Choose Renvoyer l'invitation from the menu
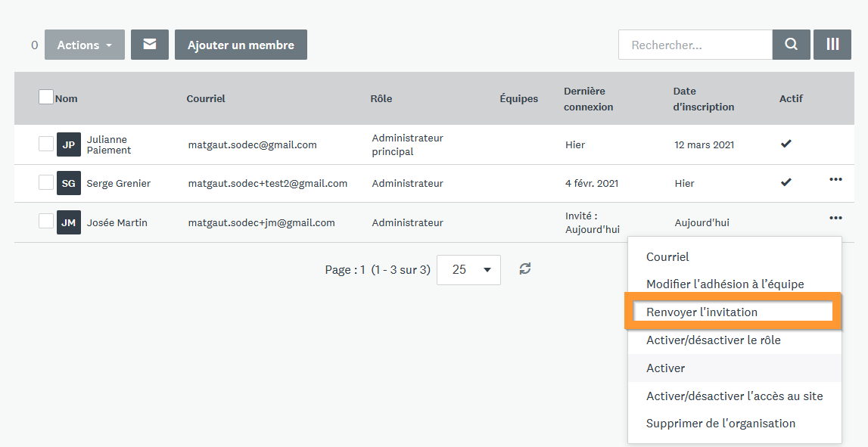The image size is (868, 447). (x=702, y=312)
